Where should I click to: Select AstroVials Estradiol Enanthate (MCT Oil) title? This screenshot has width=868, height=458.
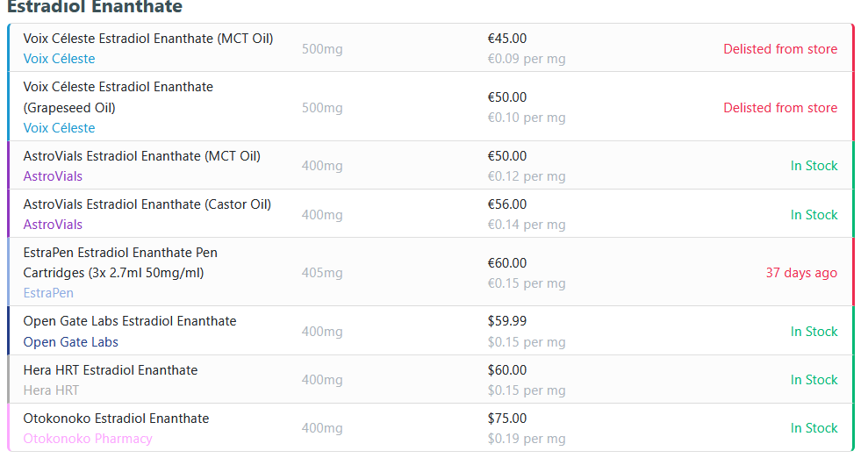141,156
